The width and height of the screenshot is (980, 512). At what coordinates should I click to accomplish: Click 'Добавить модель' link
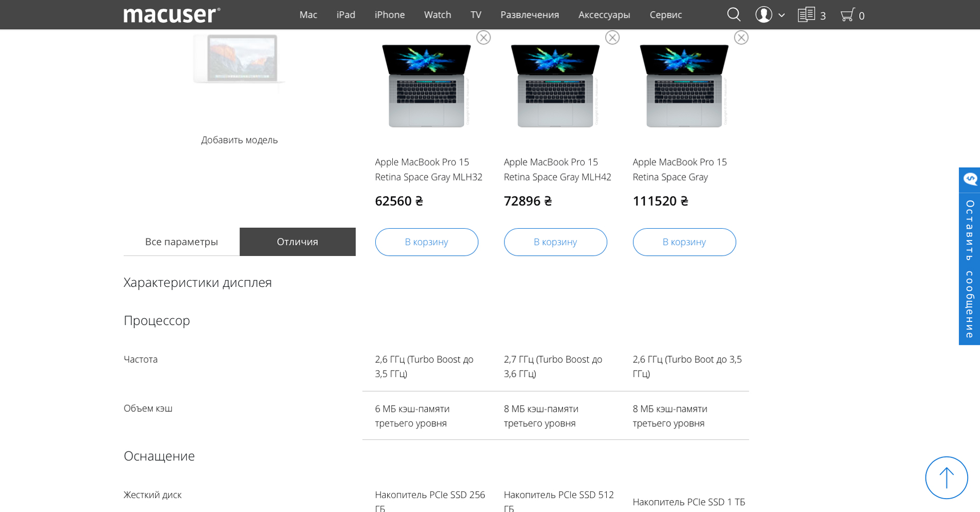pyautogui.click(x=239, y=140)
